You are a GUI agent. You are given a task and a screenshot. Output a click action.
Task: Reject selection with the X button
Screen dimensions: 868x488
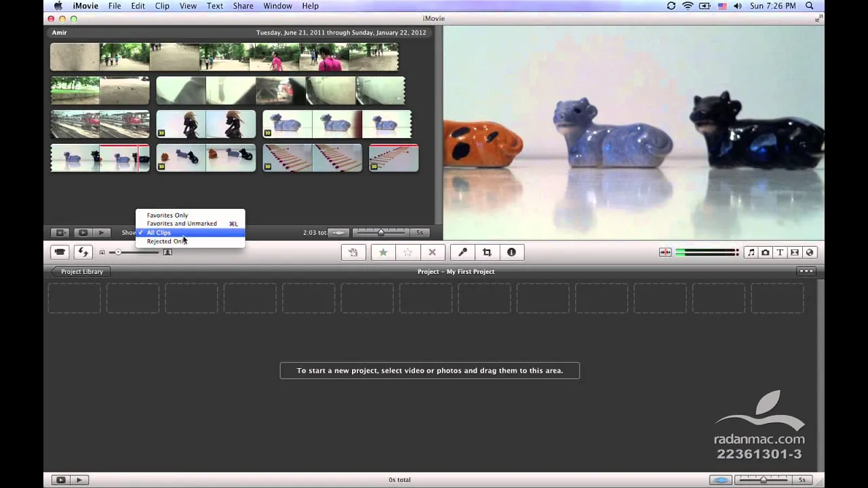432,252
